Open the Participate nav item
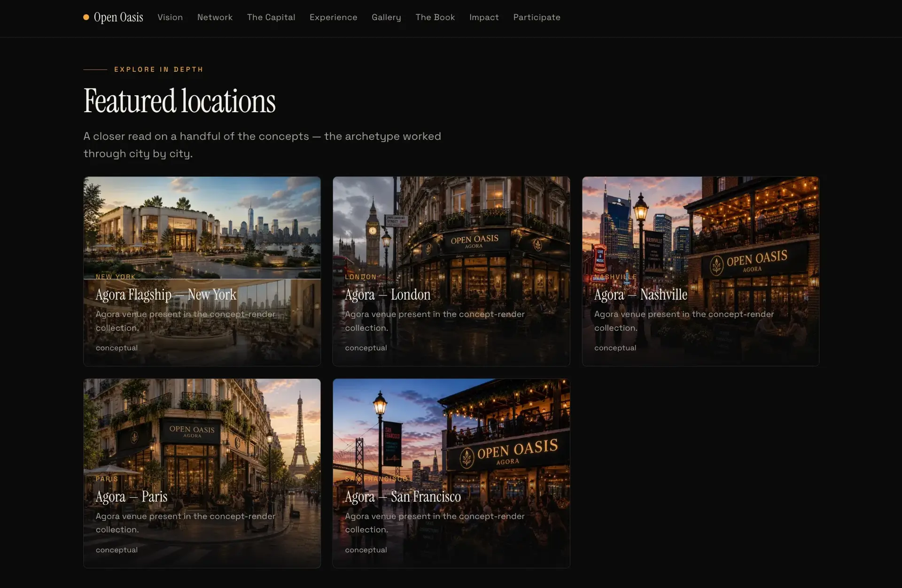The image size is (902, 588). pyautogui.click(x=537, y=17)
